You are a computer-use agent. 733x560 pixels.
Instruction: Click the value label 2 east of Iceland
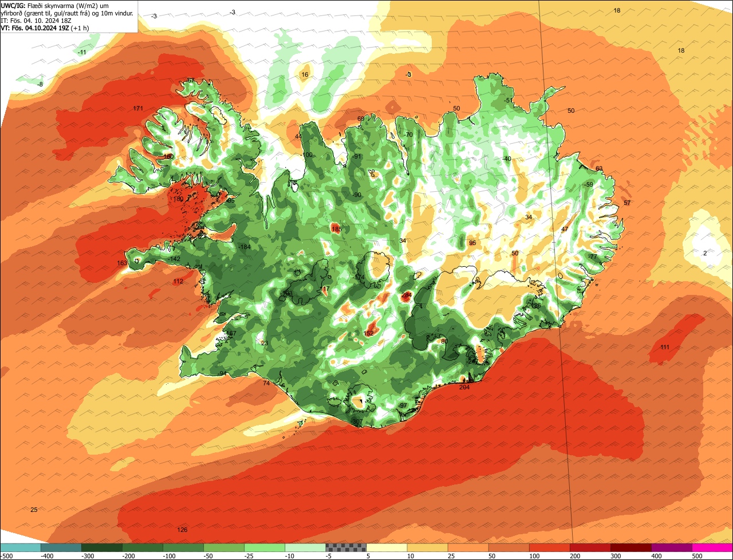pos(705,253)
